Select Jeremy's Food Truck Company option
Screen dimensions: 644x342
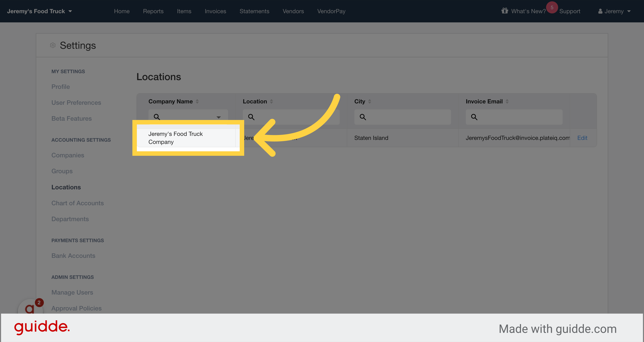click(186, 138)
